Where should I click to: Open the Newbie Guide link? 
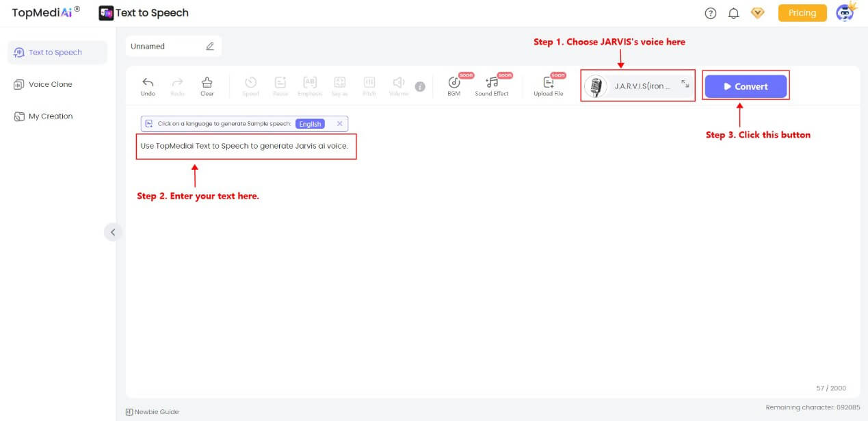coord(152,412)
